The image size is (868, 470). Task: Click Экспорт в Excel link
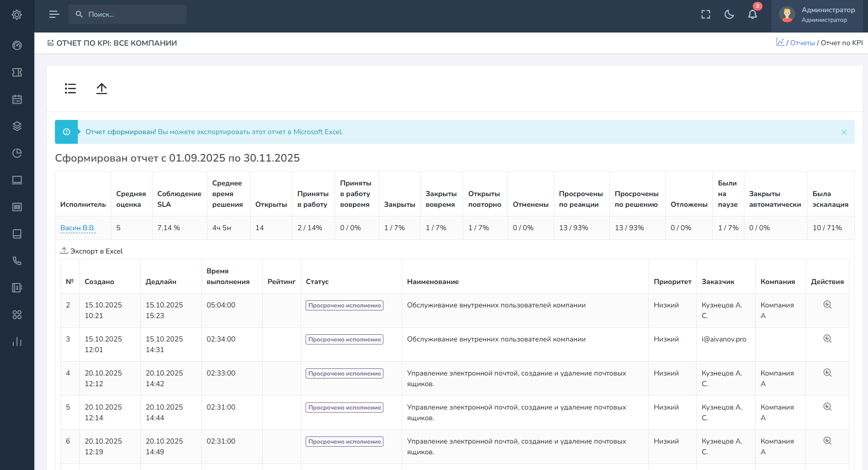click(x=96, y=251)
